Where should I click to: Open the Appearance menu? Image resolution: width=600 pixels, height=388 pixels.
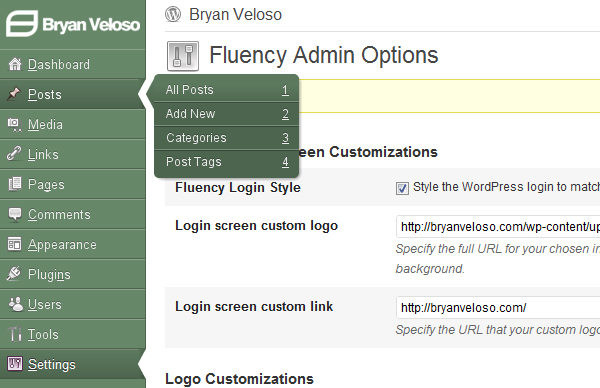73,244
